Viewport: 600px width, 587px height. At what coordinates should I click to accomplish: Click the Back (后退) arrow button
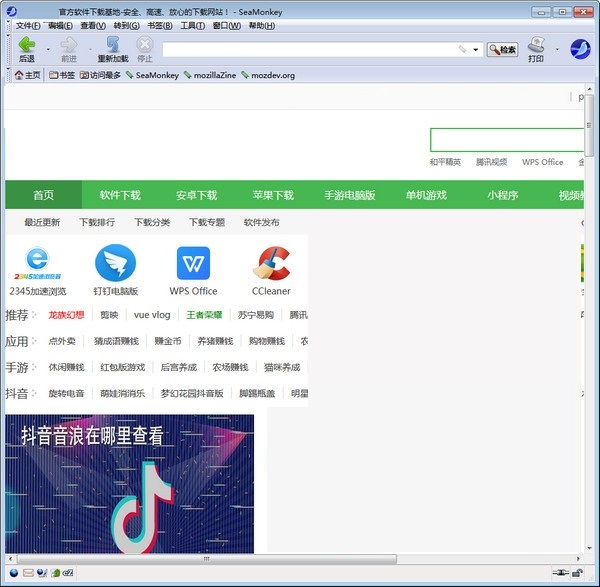(x=26, y=45)
